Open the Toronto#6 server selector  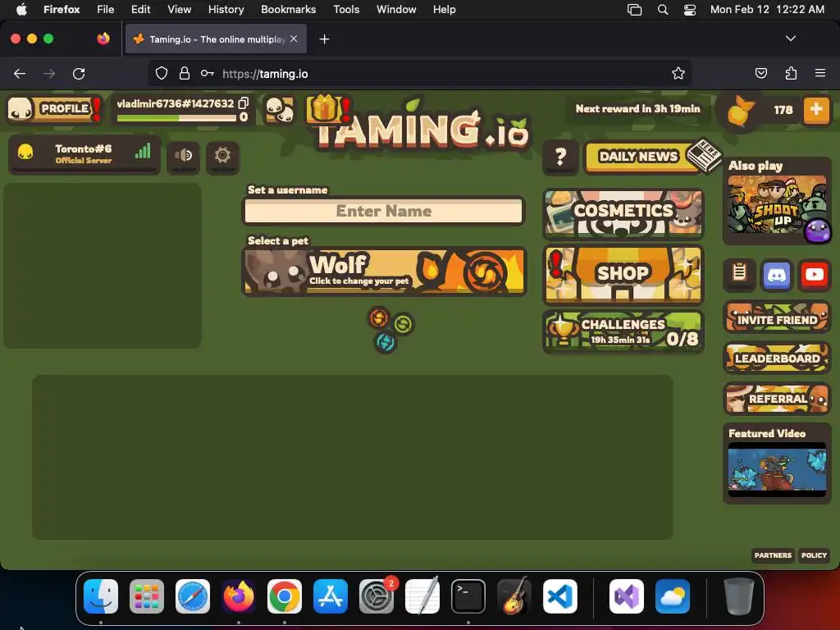coord(84,153)
